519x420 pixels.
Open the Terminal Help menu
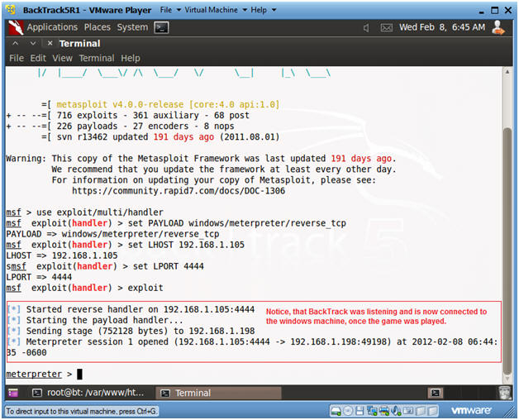(131, 59)
